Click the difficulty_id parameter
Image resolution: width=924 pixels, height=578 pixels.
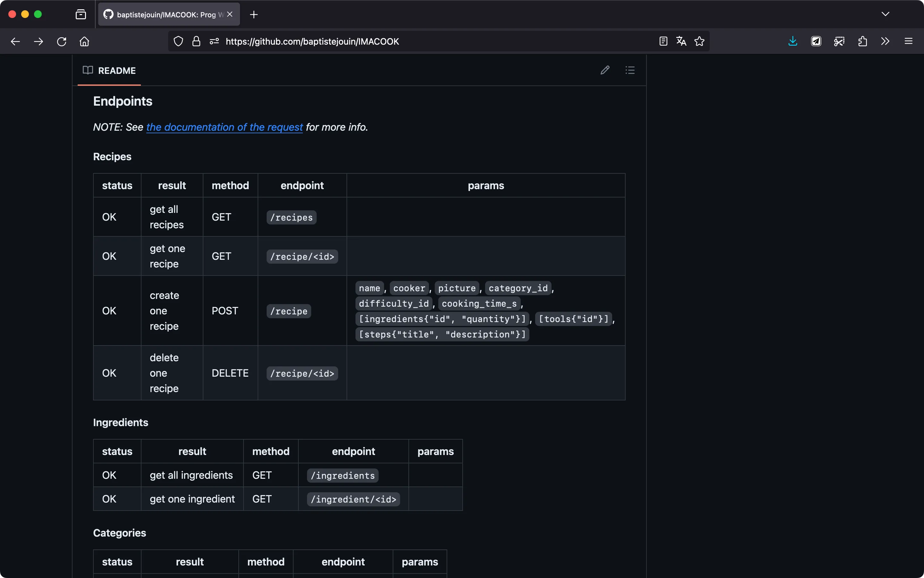394,303
